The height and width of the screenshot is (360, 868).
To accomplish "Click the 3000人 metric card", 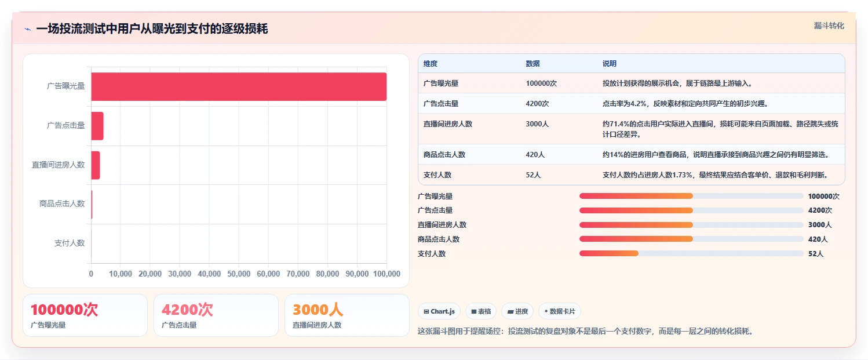I will pos(347,315).
